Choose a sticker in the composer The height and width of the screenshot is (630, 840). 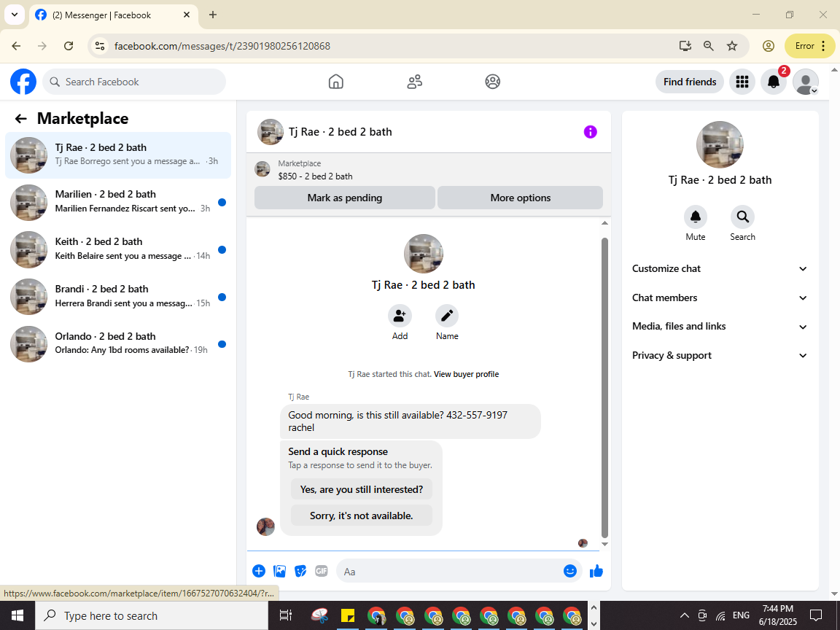[x=300, y=571]
